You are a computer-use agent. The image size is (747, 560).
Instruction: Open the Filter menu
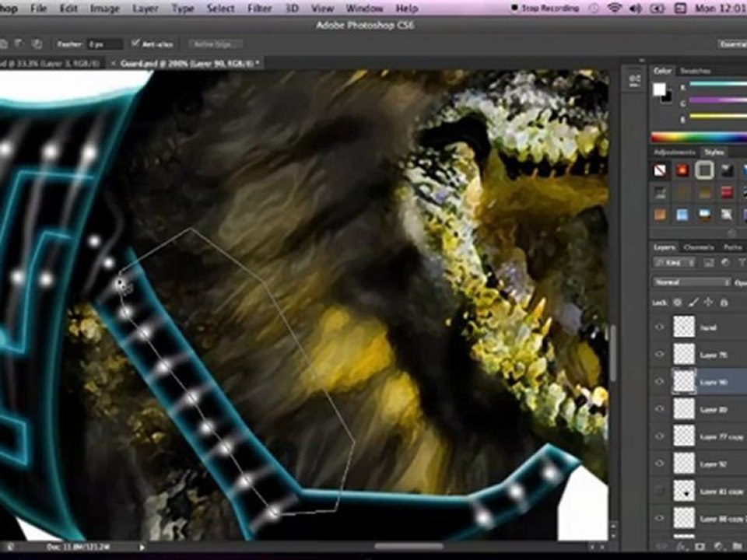pos(259,8)
